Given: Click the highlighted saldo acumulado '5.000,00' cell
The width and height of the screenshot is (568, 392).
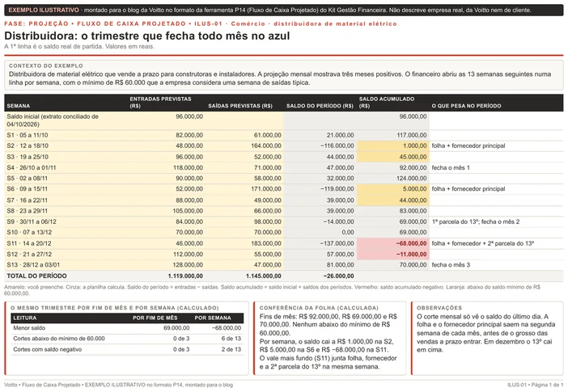Looking at the screenshot, I should pyautogui.click(x=393, y=189).
